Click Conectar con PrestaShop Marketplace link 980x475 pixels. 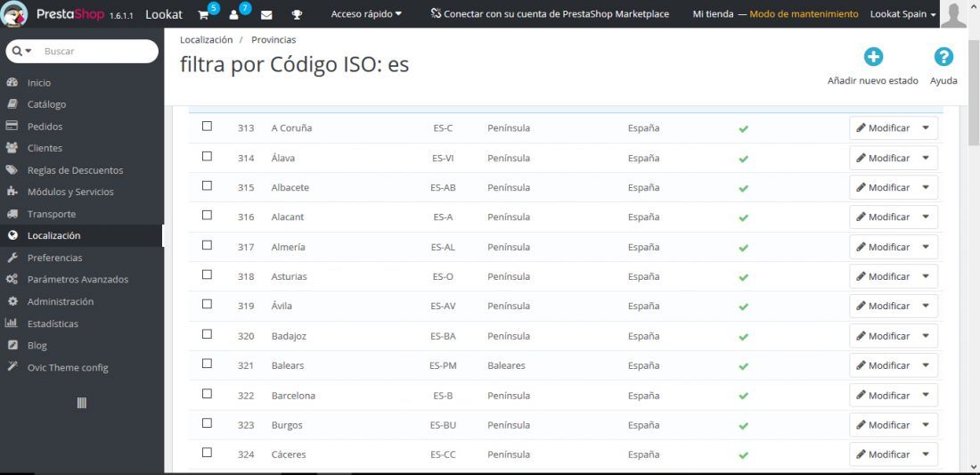point(550,13)
